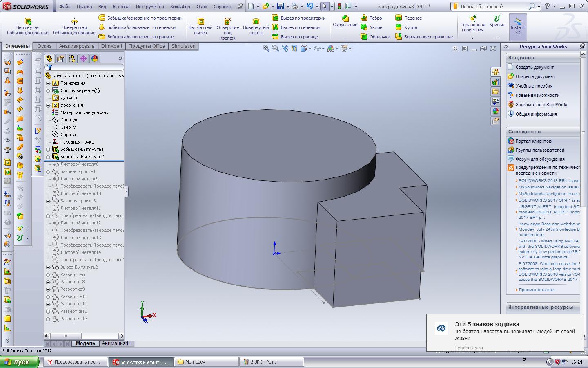Click the File Explorer folder icon in task pane

click(495, 92)
